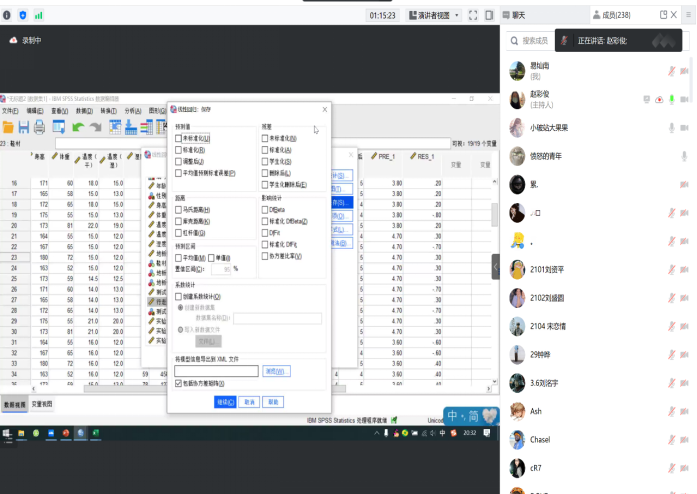697x494 pixels.
Task: Click the SPSS save data toolbar icon
Action: (x=22, y=127)
